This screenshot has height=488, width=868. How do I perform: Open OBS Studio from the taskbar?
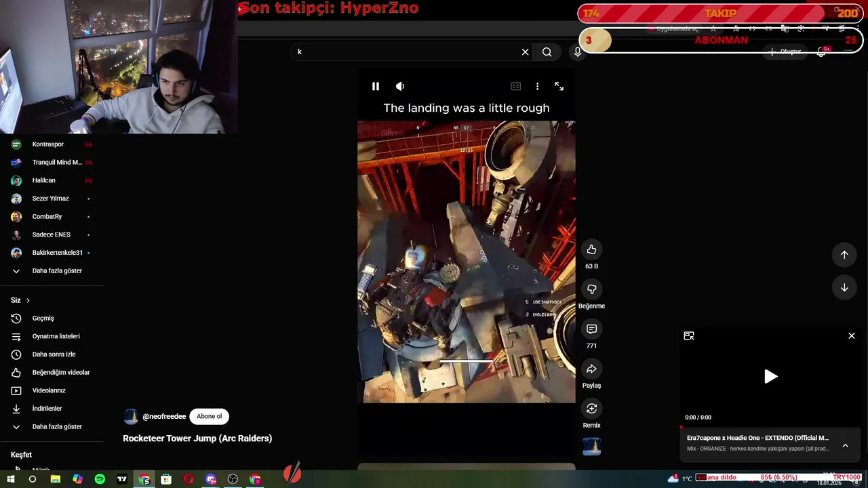pos(233,479)
